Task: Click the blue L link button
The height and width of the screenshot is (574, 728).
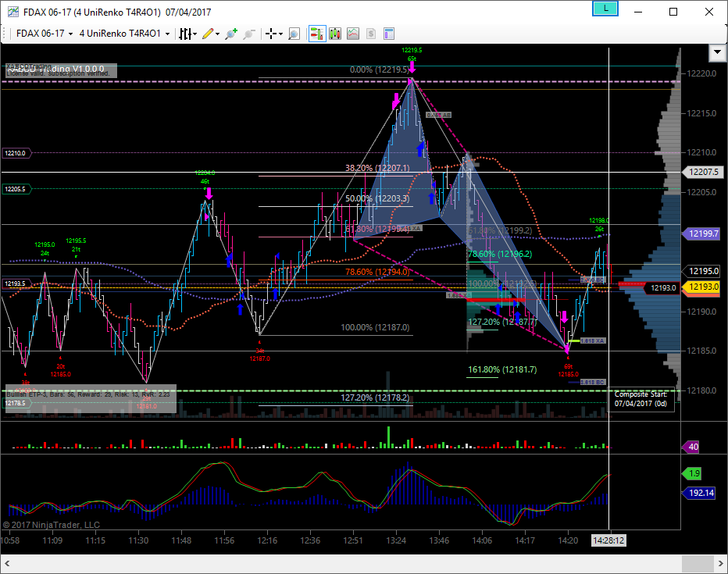Action: (x=605, y=9)
